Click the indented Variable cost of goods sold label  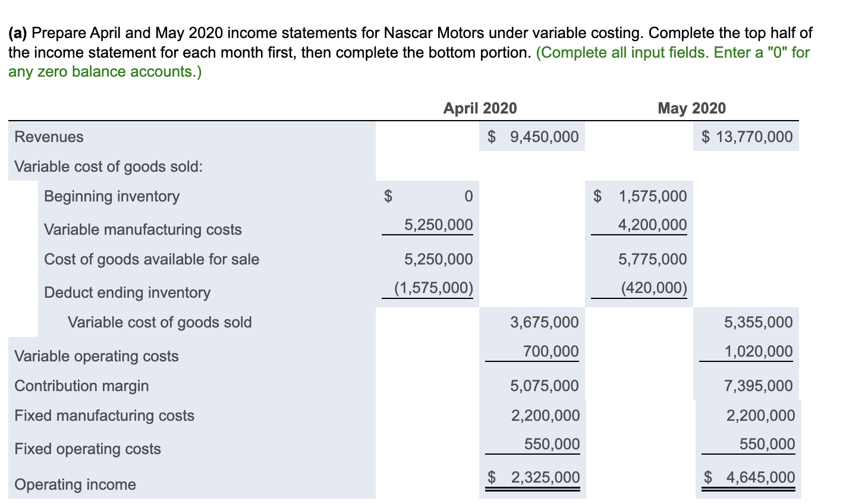click(159, 322)
